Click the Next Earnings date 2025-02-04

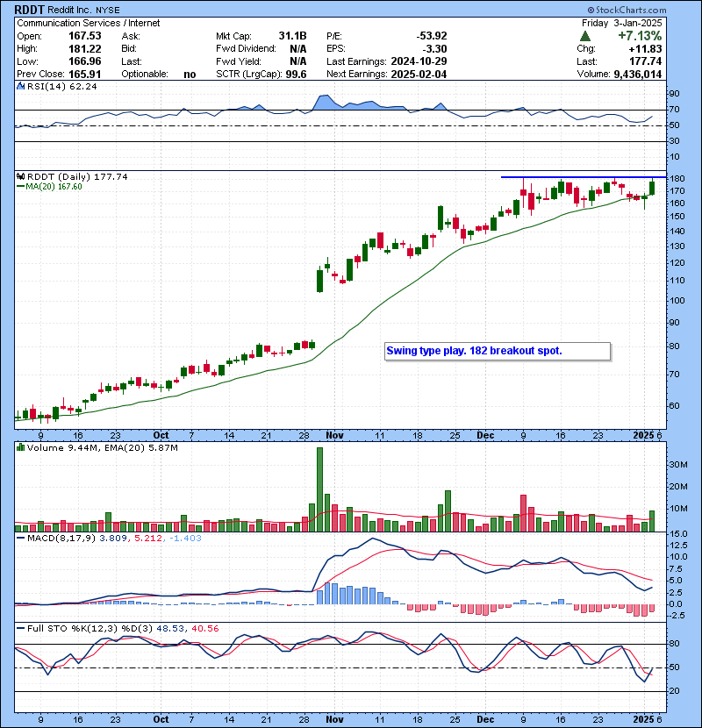[419, 74]
